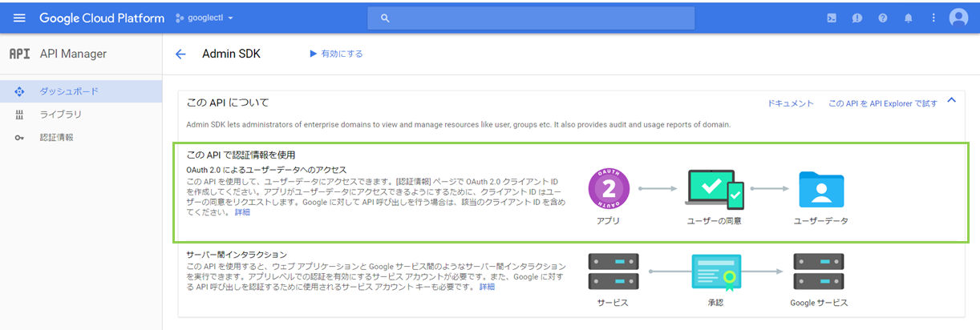Open the ドキュメント link

pyautogui.click(x=791, y=103)
